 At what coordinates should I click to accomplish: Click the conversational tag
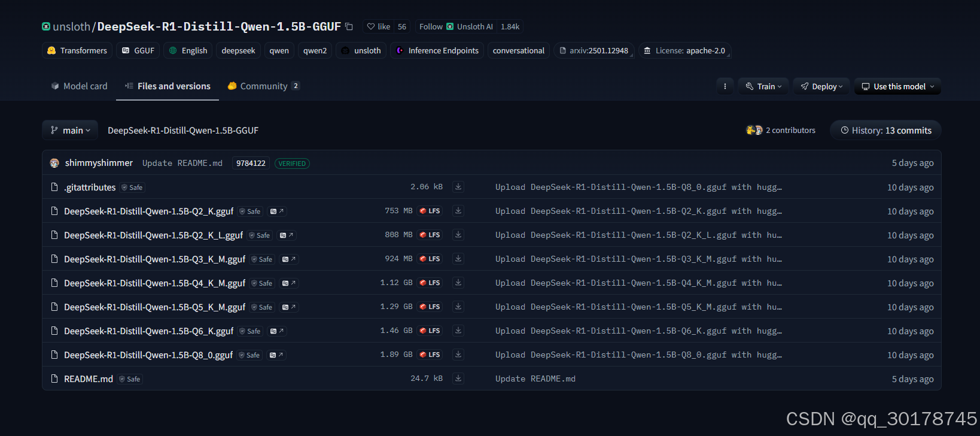click(518, 50)
